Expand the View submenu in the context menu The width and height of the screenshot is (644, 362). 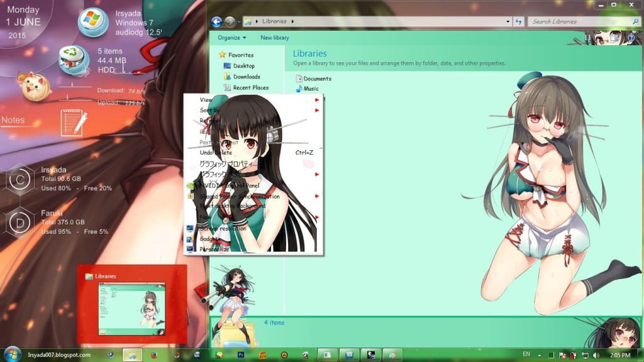pos(205,99)
